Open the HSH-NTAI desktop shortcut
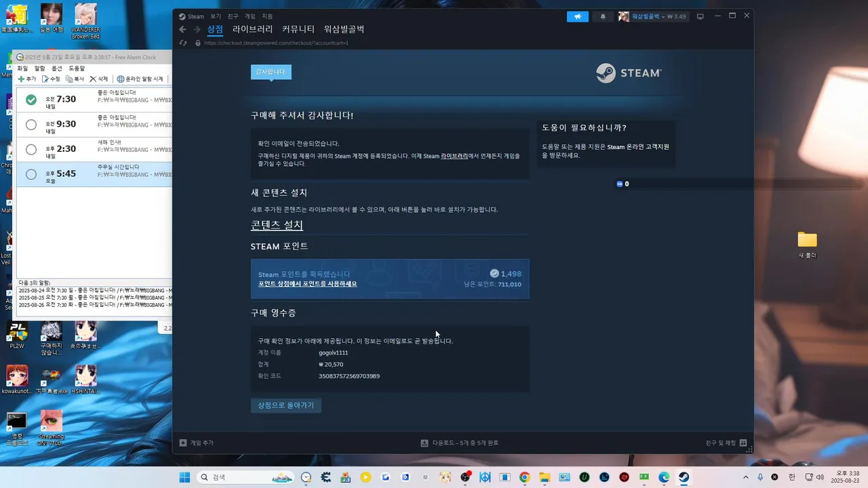This screenshot has width=868, height=488. (x=85, y=380)
